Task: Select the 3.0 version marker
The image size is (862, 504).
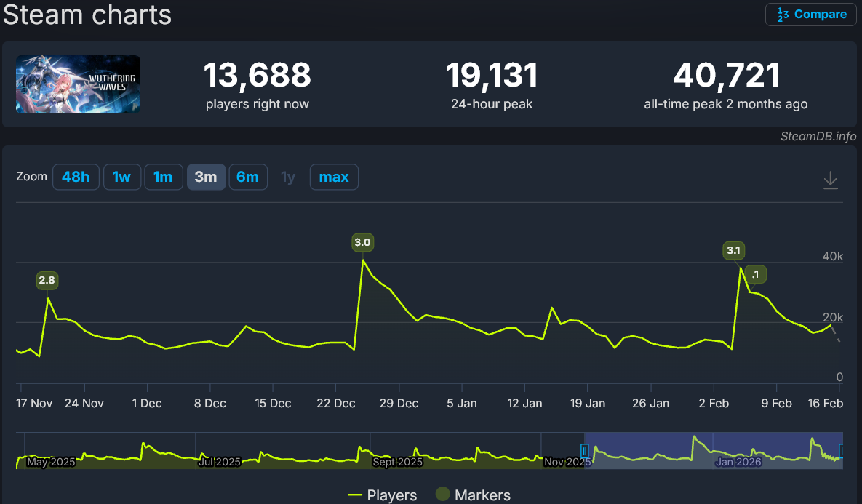Action: pos(362,242)
